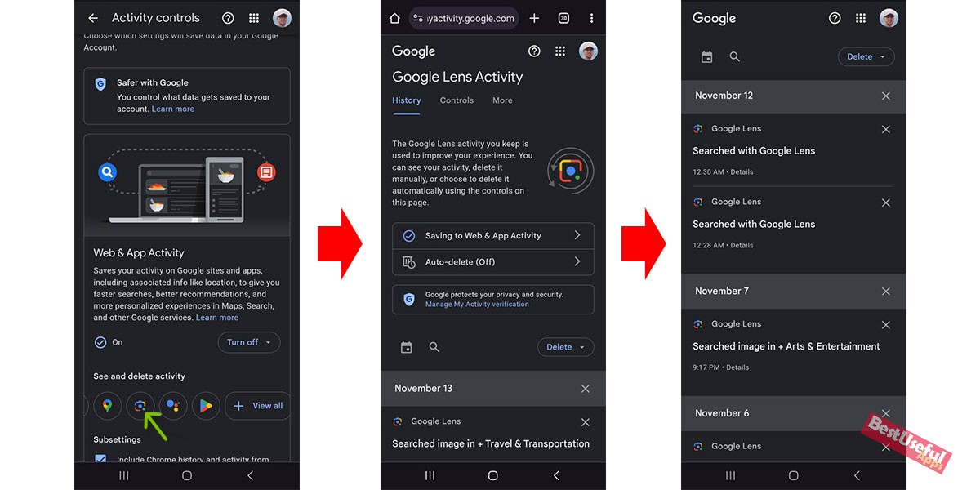Delete all November 7 activity with X
The image size is (980, 490).
886,292
